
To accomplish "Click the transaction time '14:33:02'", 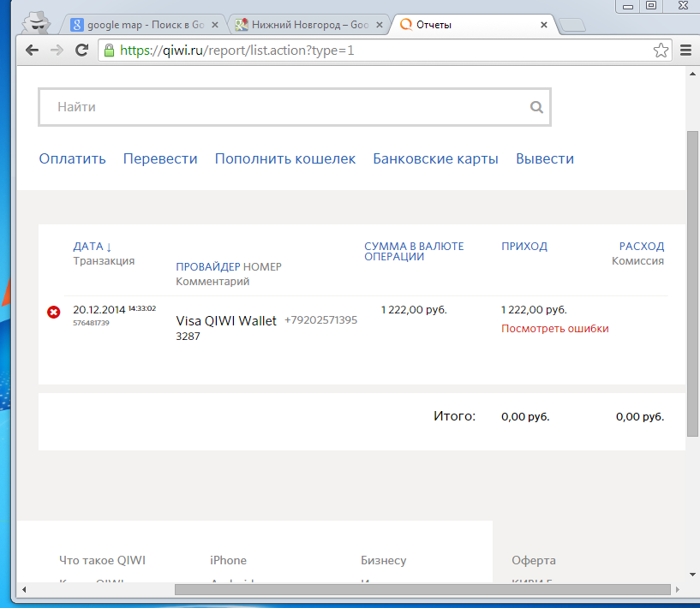I will click(x=142, y=308).
